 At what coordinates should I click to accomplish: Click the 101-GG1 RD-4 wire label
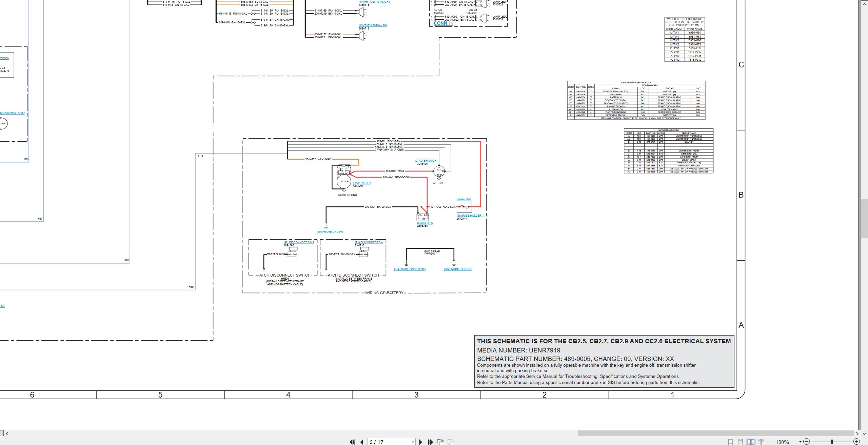(395, 171)
